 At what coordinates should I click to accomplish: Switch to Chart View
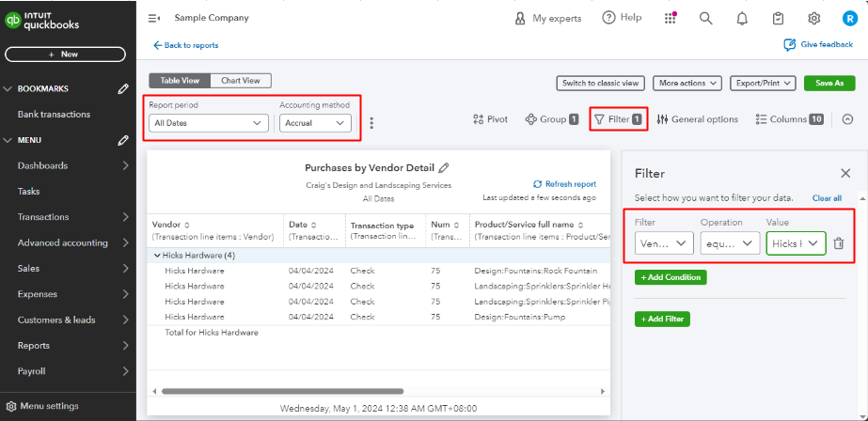(x=241, y=81)
